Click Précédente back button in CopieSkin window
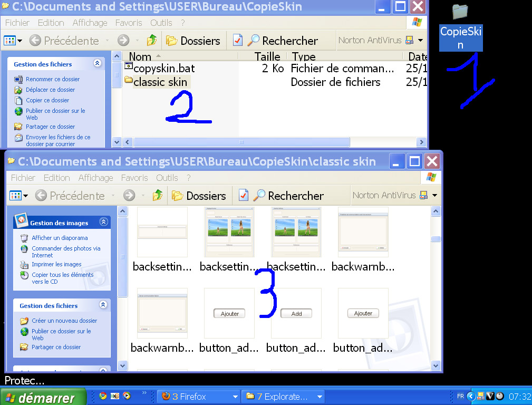This screenshot has width=532, height=405. tap(64, 41)
